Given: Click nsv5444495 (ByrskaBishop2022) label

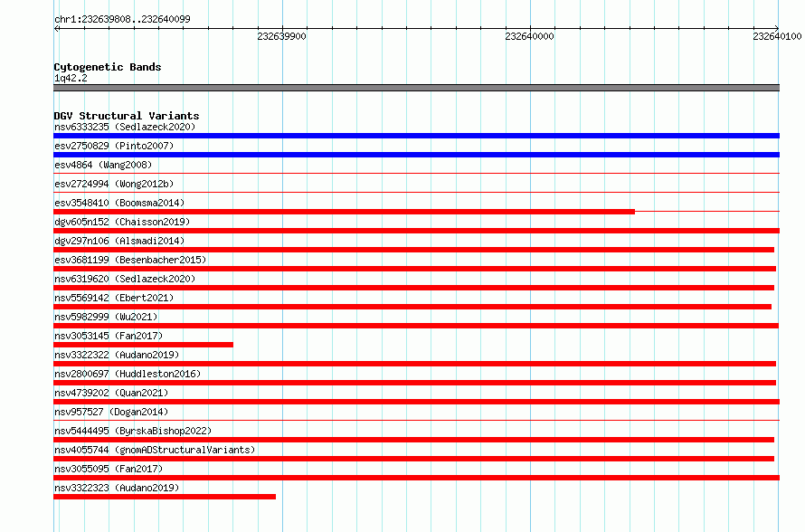Looking at the screenshot, I should [133, 431].
